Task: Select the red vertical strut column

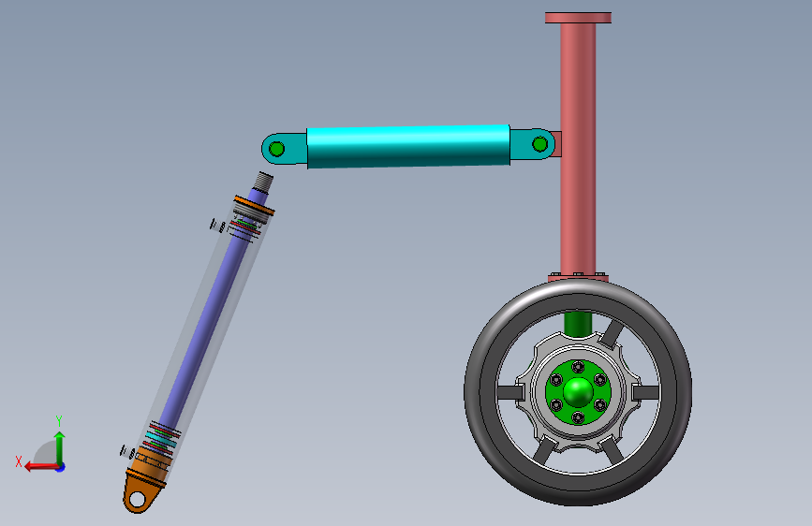Action: [x=578, y=149]
